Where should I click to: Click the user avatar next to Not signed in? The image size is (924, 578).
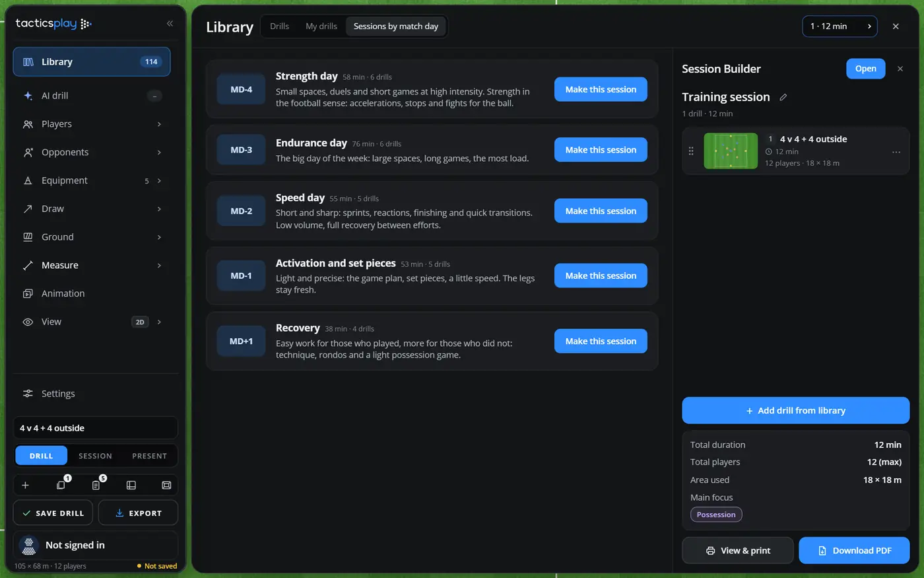pos(29,546)
